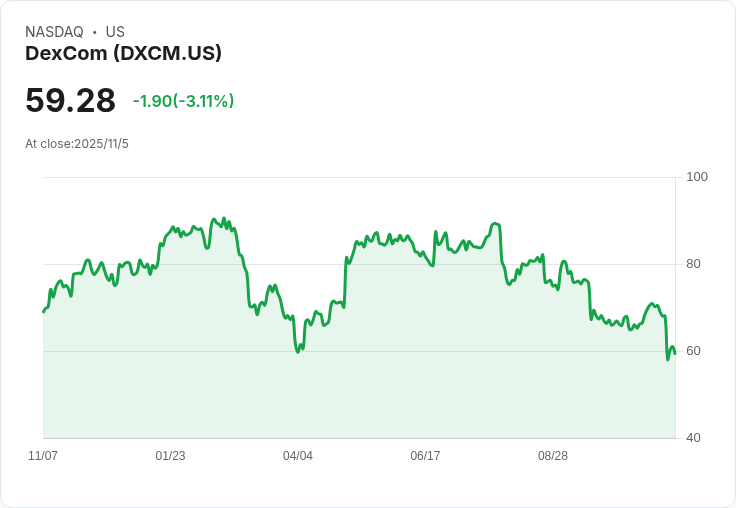Click the chart line's rightmost end point
The height and width of the screenshot is (508, 736).
click(x=675, y=353)
